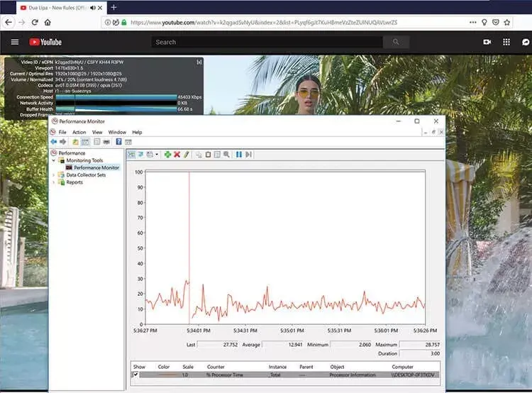Select Monitoring Tools in the tree

(x=84, y=160)
